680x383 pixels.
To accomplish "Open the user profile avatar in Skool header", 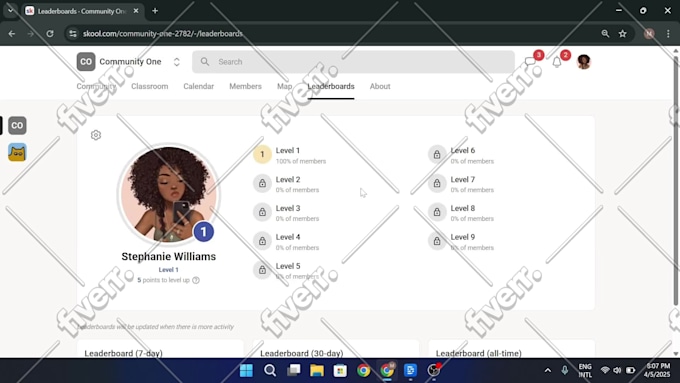I will tap(584, 62).
